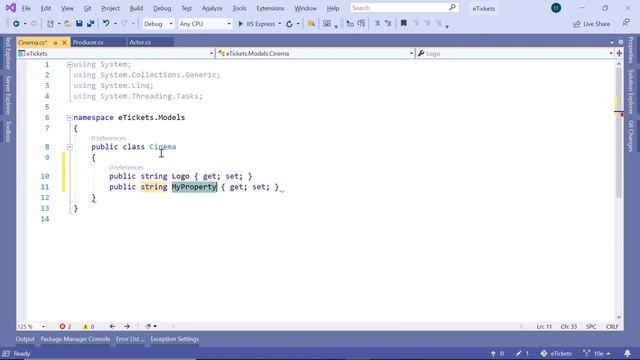Open the Edit menu

click(46, 8)
